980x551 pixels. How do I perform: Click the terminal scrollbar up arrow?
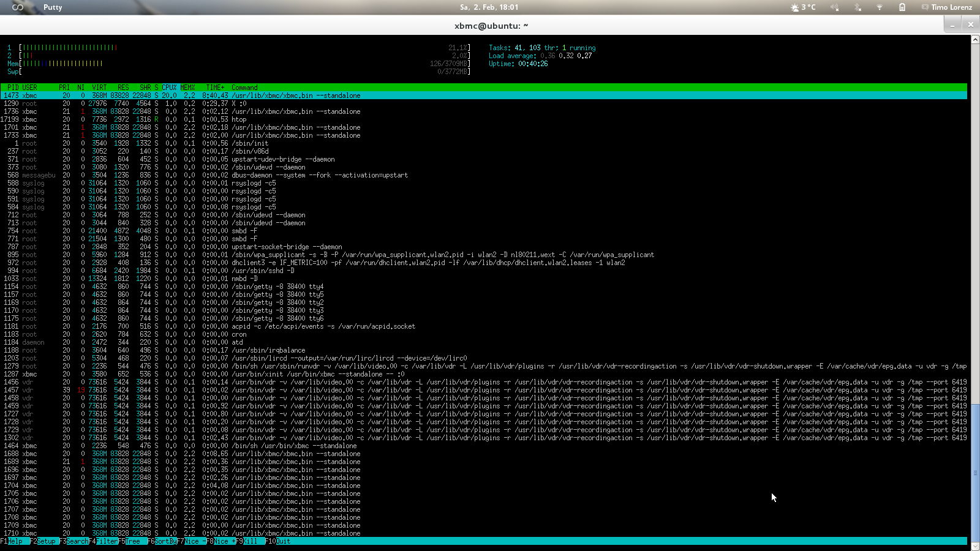point(975,40)
